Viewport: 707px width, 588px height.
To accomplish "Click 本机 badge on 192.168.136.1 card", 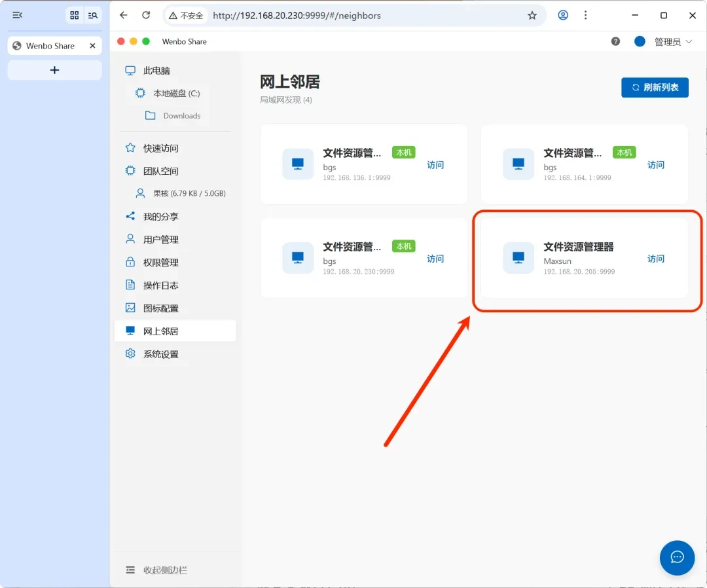I will pos(403,153).
